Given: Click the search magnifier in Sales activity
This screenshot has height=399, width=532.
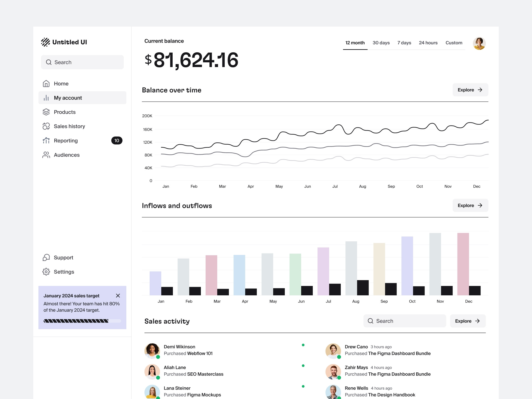Looking at the screenshot, I should point(370,321).
